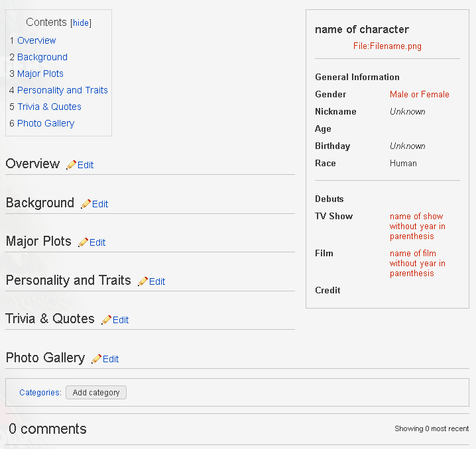Open Major Plots contents entry
The width and height of the screenshot is (476, 449).
point(40,74)
